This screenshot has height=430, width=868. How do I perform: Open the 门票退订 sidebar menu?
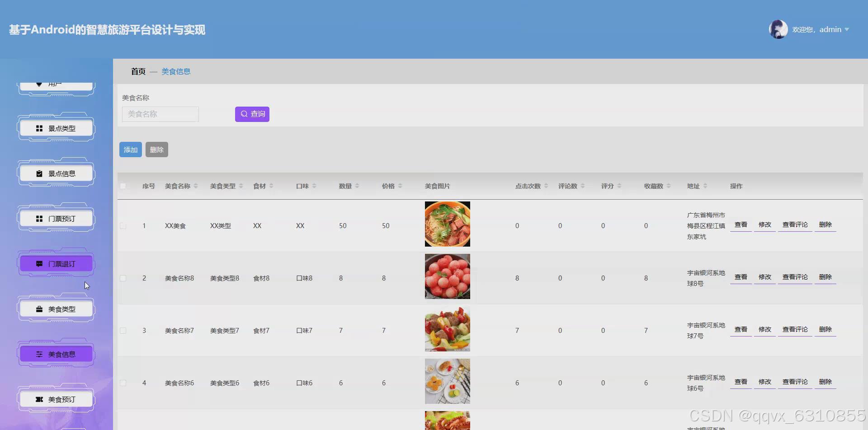(x=56, y=264)
